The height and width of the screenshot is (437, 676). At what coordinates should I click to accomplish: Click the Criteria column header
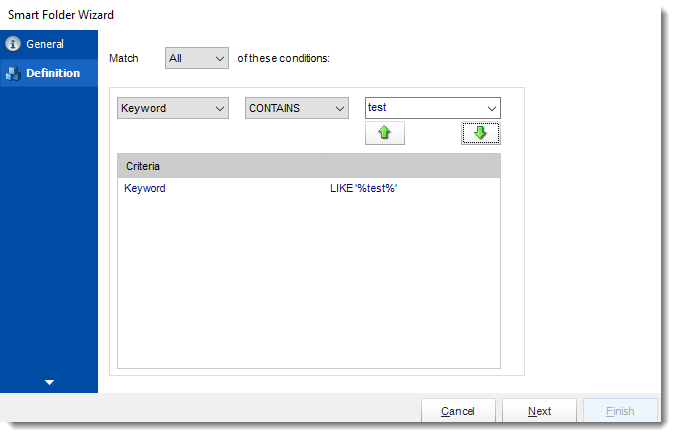tap(222, 166)
